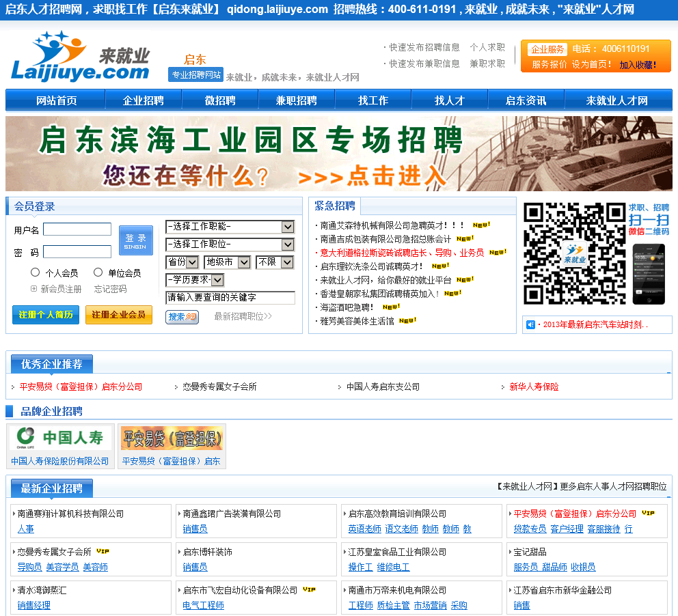Click the 注册个人简历 button
Image resolution: width=678 pixels, height=616 pixels.
pyautogui.click(x=46, y=314)
